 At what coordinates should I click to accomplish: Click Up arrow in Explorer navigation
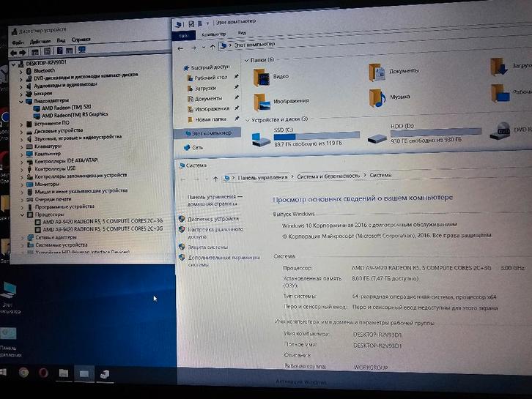213,47
